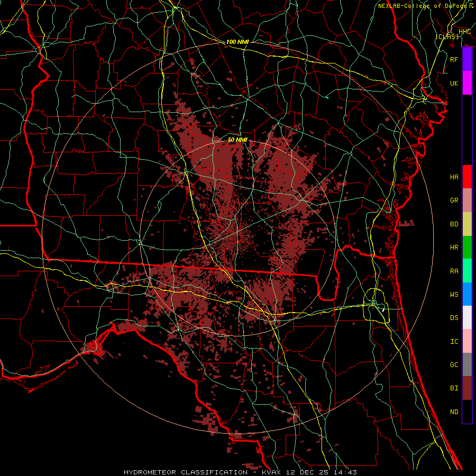This screenshot has height=476, width=476.
Task: Click the BD legend label
Action: click(x=454, y=224)
